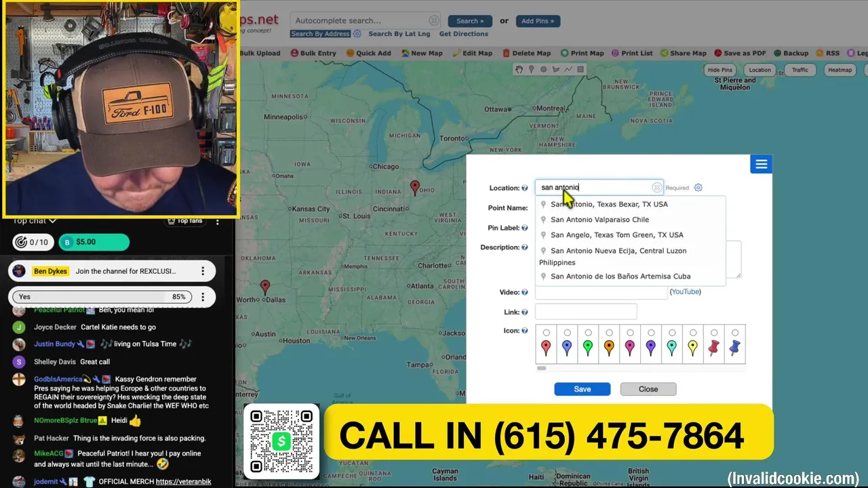Screen dimensions: 868x488
Task: Open Get Directions tab
Action: (x=463, y=34)
